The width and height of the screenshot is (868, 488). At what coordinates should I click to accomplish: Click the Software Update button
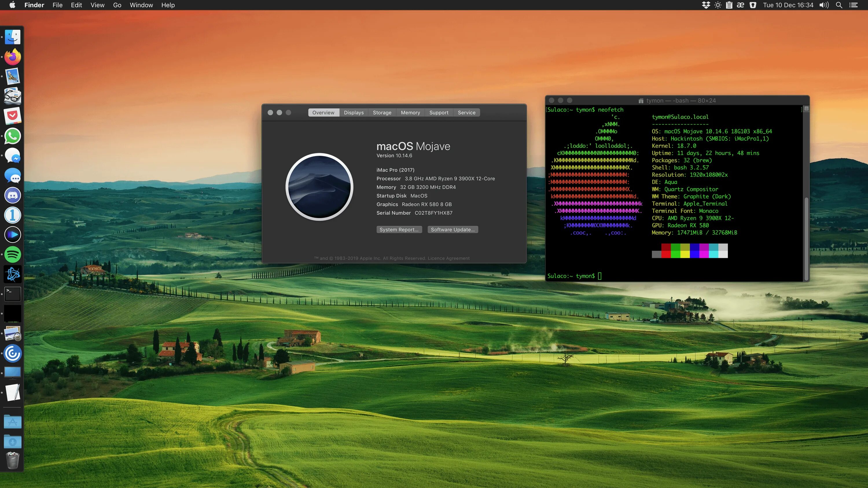[x=453, y=230]
